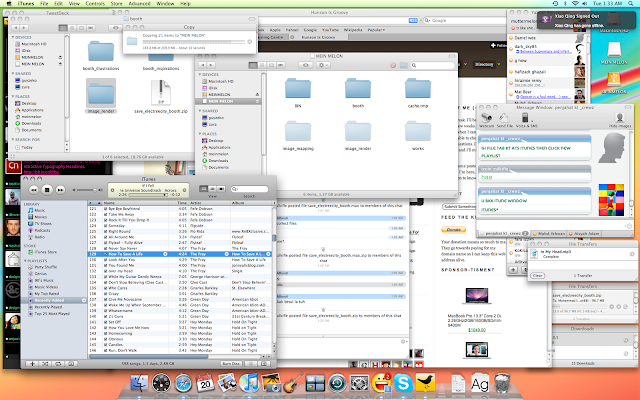Adjust the iTunes volume slider
The image size is (640, 400).
point(88,190)
